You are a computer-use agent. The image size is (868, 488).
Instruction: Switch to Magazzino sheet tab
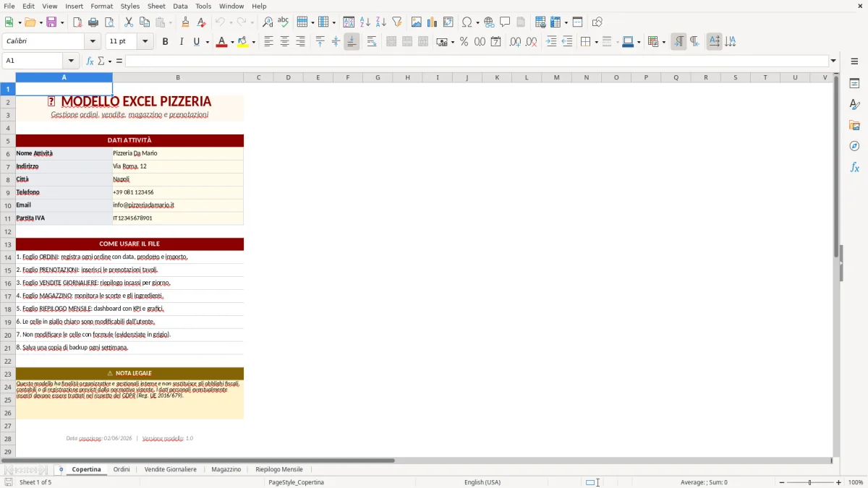coord(226,469)
